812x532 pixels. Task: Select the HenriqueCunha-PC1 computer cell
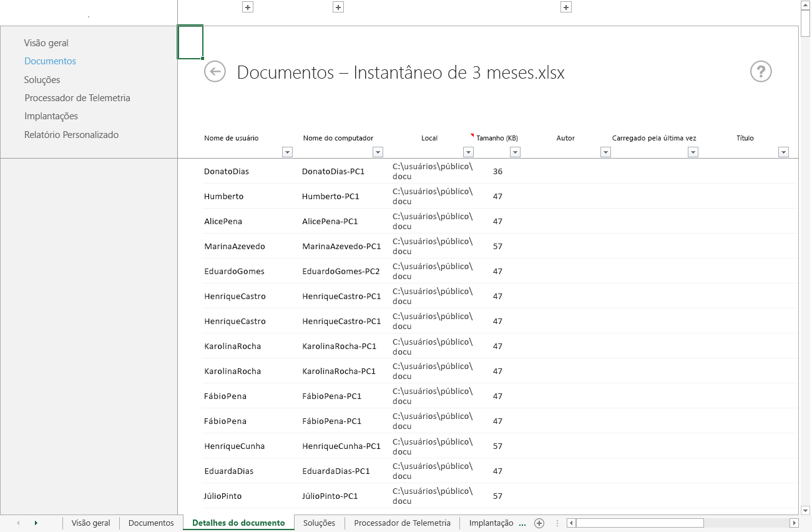[341, 446]
